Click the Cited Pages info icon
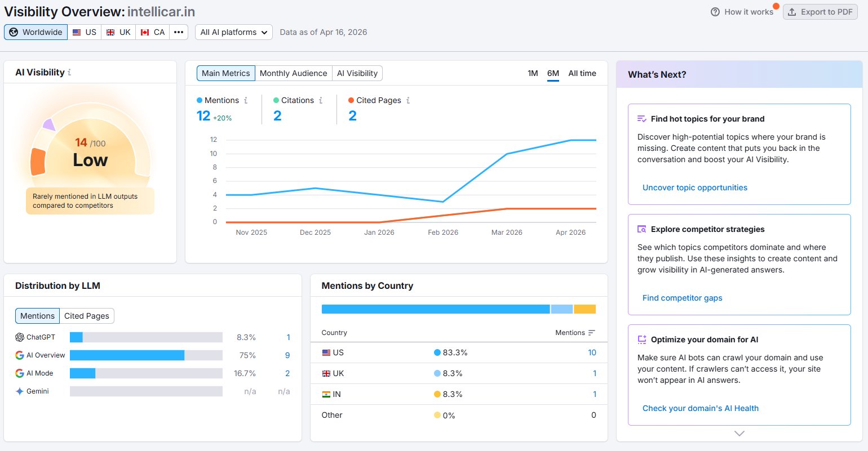This screenshot has height=451, width=868. tap(408, 100)
